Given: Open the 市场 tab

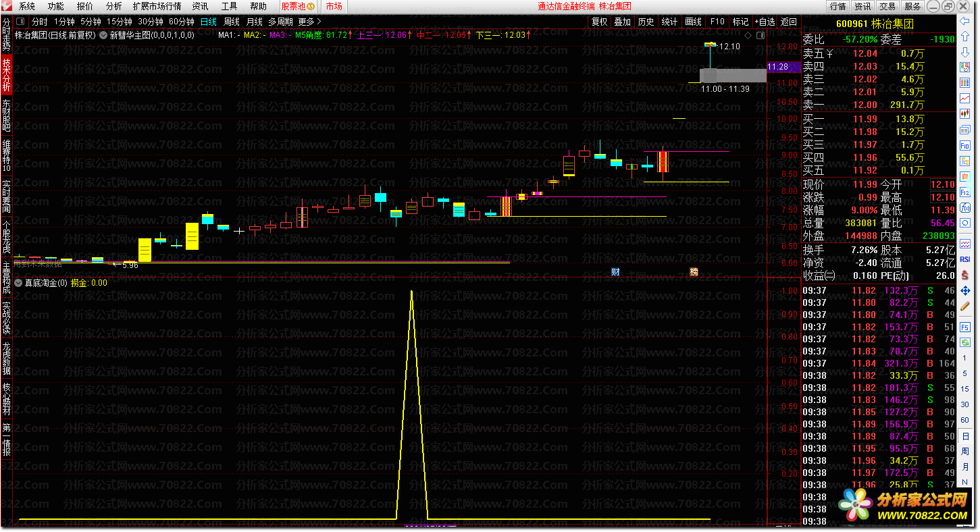Looking at the screenshot, I should 334,6.
